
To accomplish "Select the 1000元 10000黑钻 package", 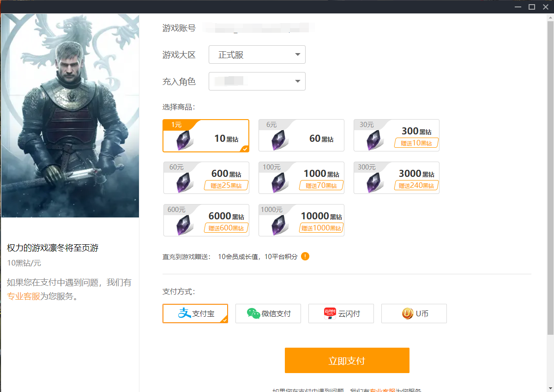I will point(301,220).
